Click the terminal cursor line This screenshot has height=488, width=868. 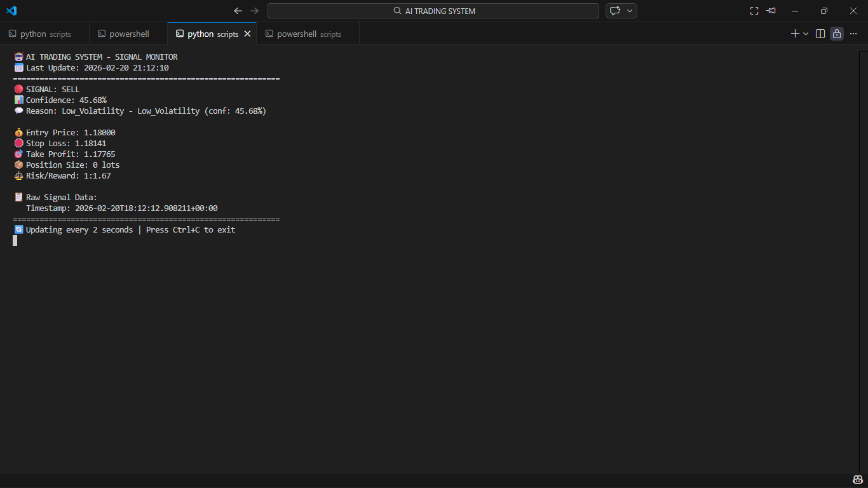click(15, 241)
